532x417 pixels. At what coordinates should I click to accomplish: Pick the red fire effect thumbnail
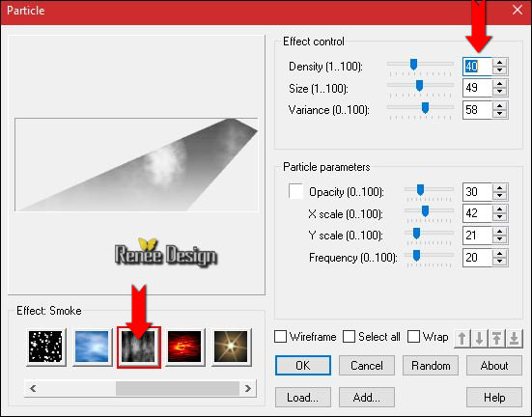click(x=184, y=347)
